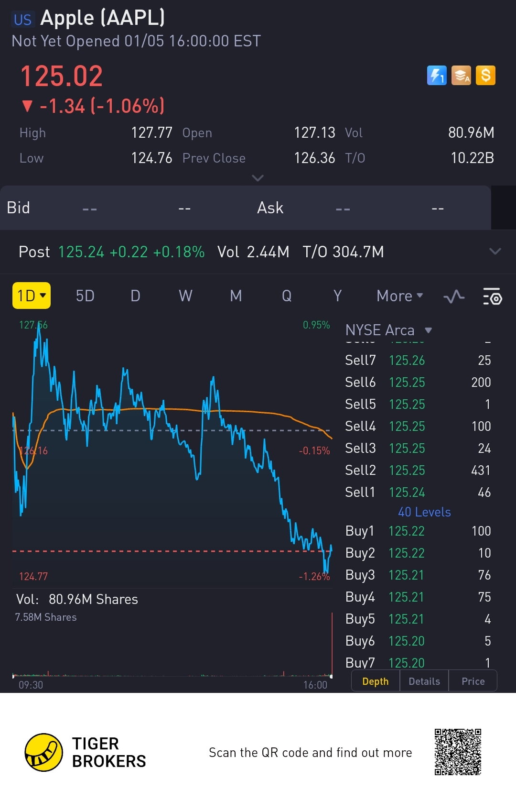Tap the 40 Levels link

[x=424, y=512]
